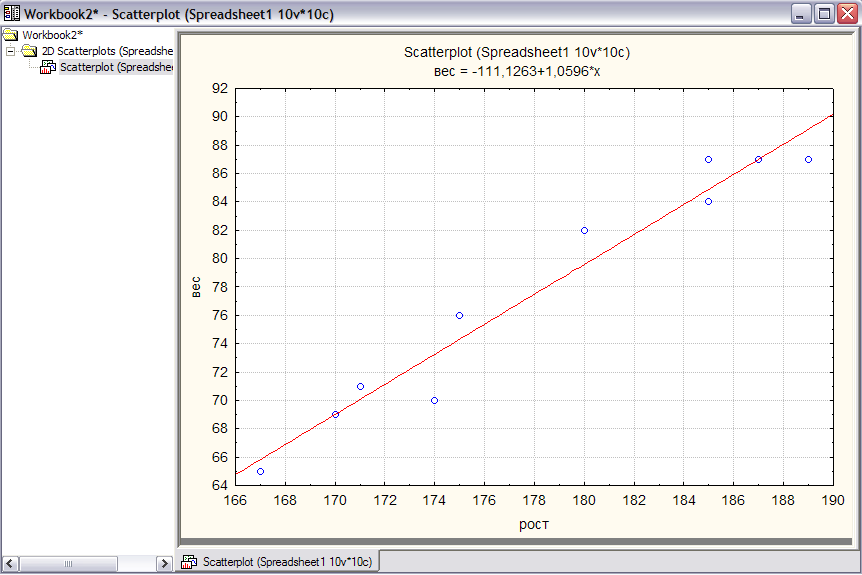Click the 2D Scatterplots folder icon
Screen dimensions: 862x575
tap(29, 51)
